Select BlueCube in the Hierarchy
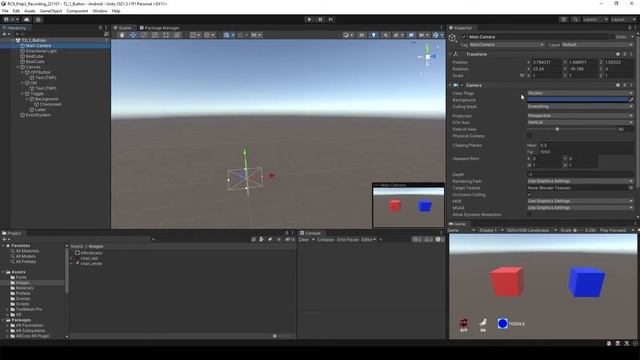 click(x=35, y=62)
